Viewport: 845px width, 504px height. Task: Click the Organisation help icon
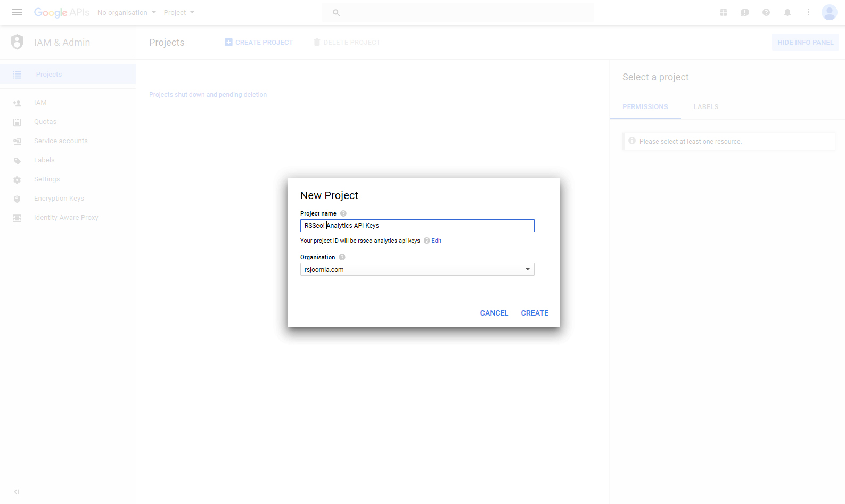pyautogui.click(x=342, y=257)
